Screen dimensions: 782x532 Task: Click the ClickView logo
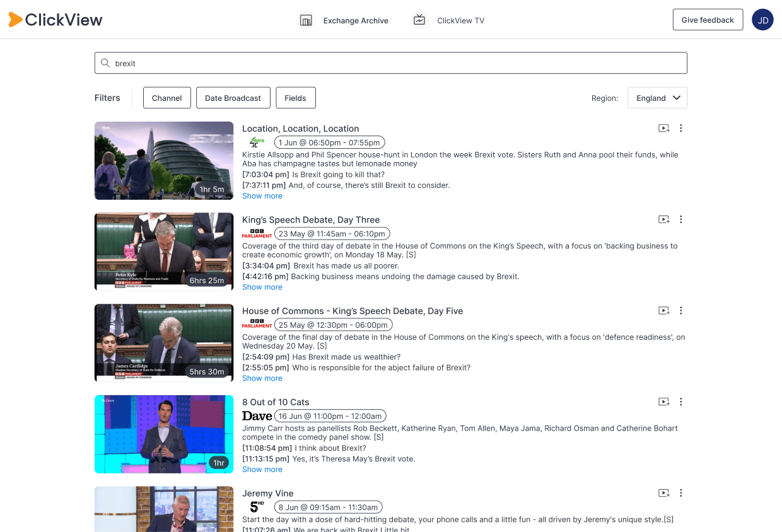(55, 20)
